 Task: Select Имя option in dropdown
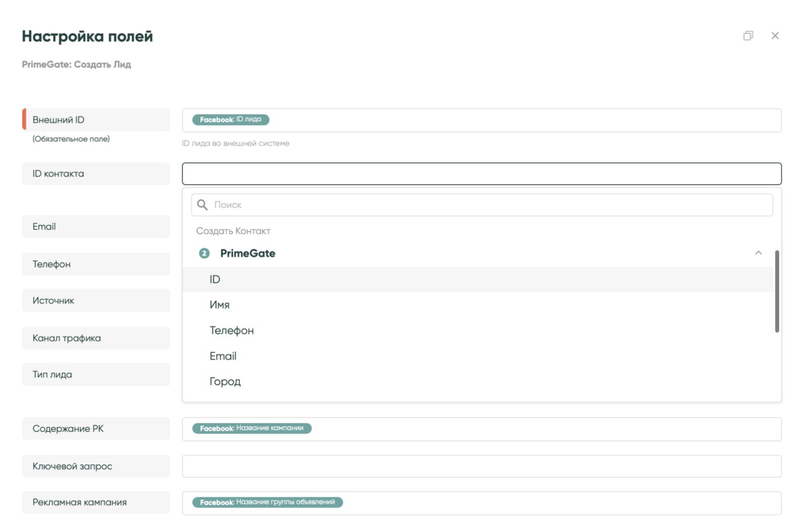[x=220, y=305]
